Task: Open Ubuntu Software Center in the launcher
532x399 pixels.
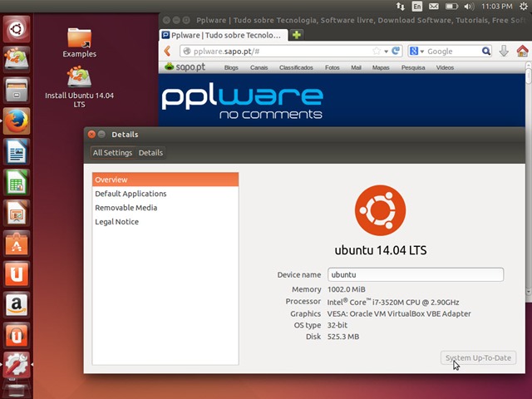Action: (17, 244)
